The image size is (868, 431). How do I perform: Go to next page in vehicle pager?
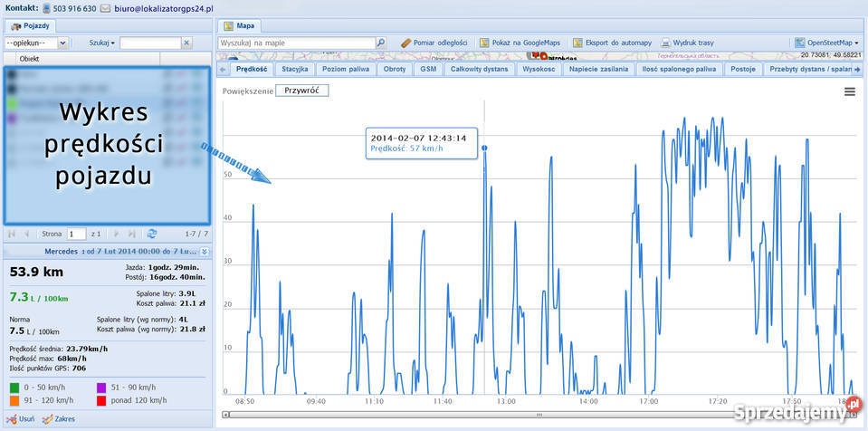click(x=117, y=234)
